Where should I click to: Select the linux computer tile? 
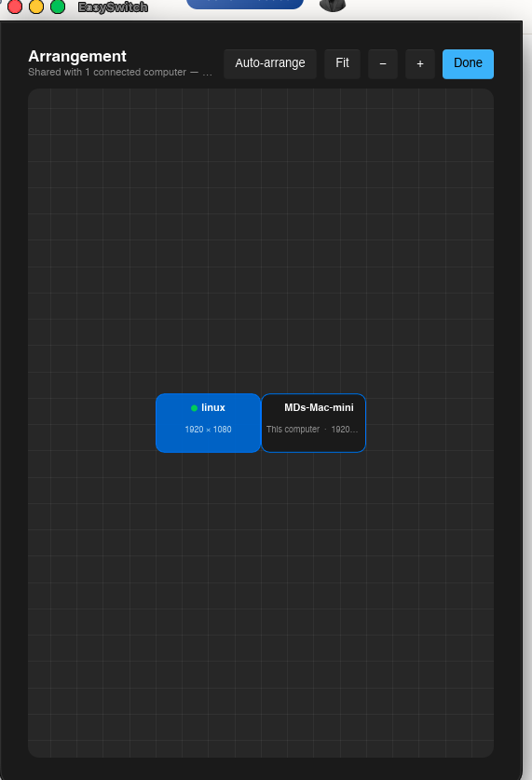[208, 423]
